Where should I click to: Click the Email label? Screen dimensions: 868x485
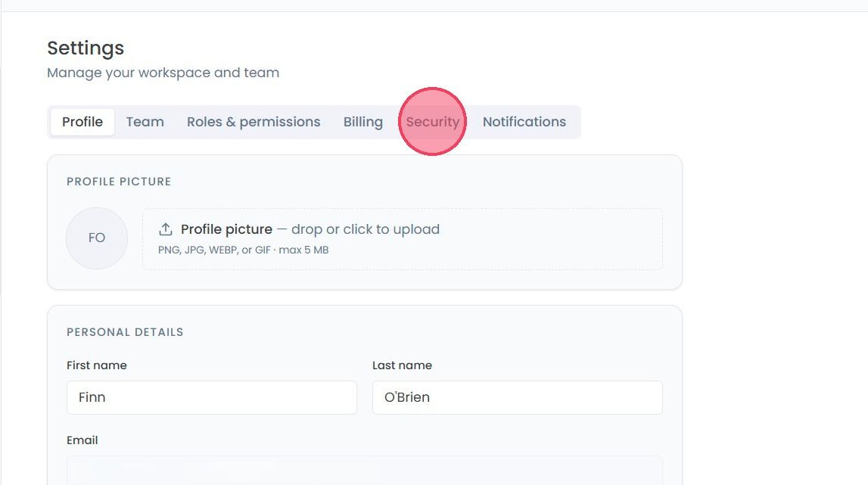click(x=82, y=440)
